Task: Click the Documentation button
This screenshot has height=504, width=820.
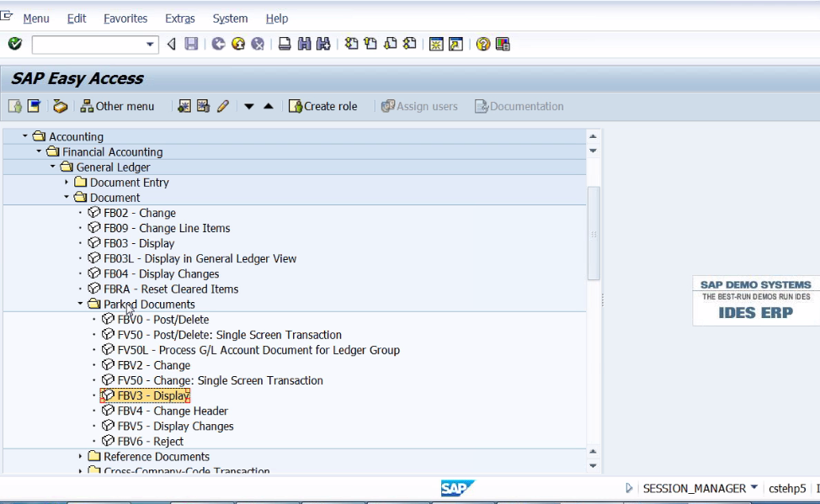Action: (x=519, y=106)
